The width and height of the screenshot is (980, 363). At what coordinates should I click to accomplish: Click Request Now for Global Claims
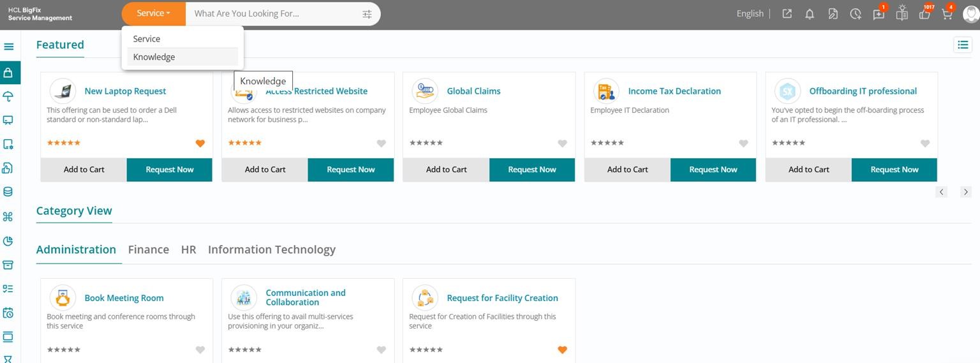532,170
